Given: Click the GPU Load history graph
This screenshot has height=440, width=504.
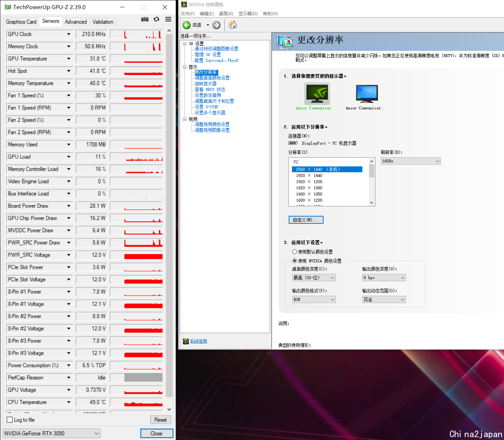Looking at the screenshot, I should coord(136,157).
